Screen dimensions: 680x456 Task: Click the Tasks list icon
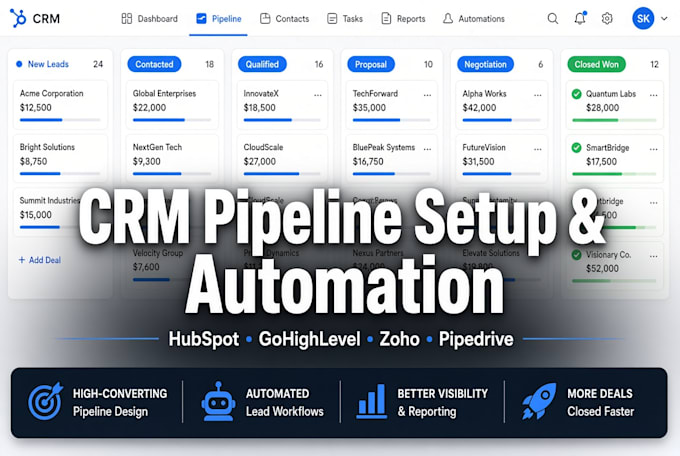coord(332,19)
